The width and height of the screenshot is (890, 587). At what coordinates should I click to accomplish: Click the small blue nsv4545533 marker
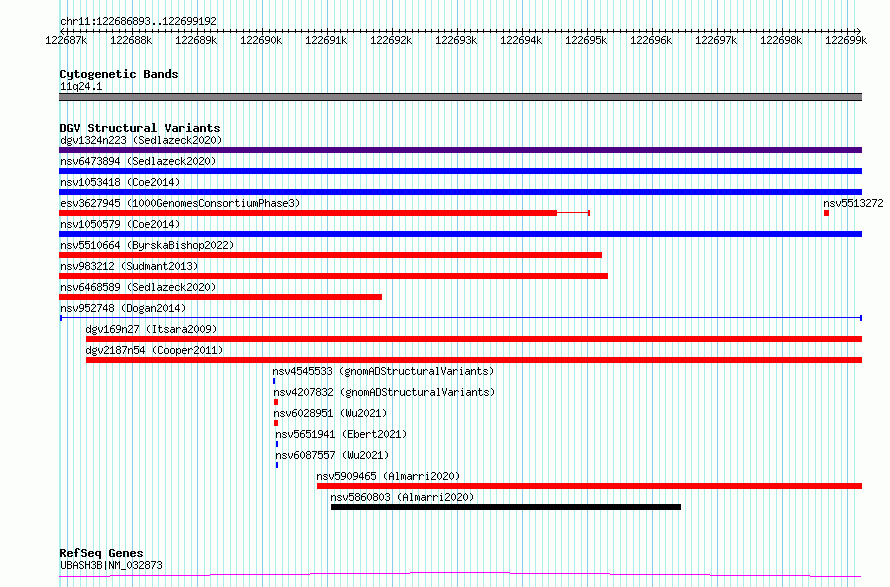[274, 381]
